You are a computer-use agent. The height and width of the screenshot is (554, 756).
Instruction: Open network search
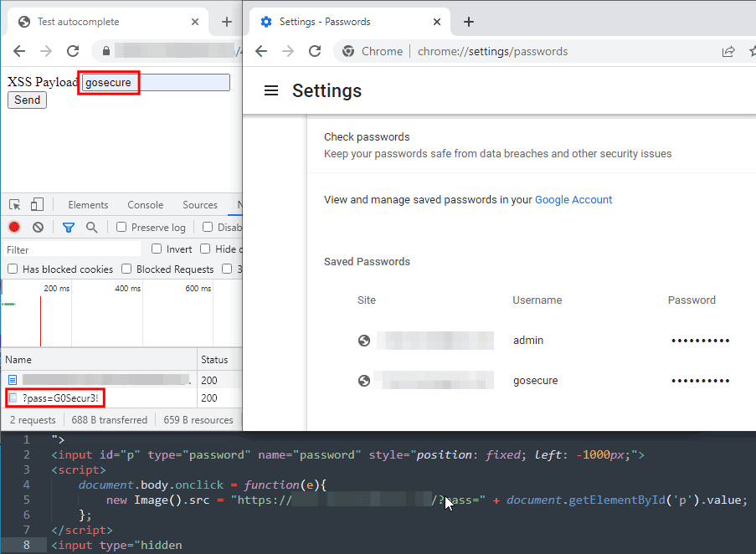[91, 227]
